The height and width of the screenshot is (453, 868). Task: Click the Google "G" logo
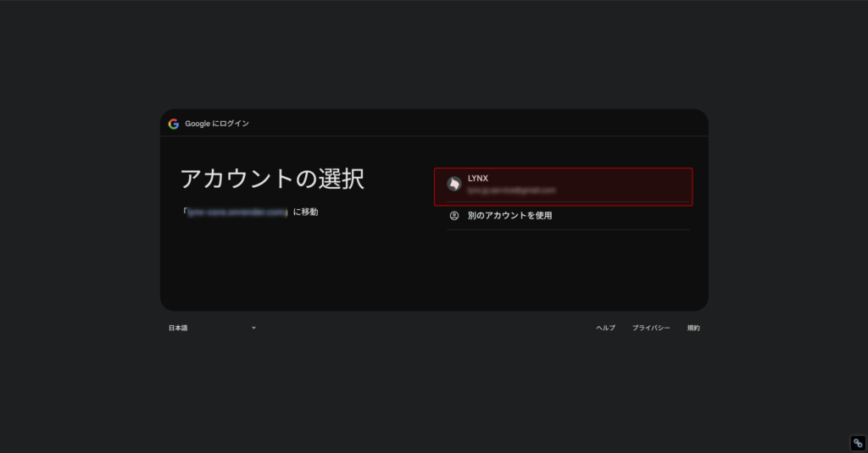(x=174, y=124)
